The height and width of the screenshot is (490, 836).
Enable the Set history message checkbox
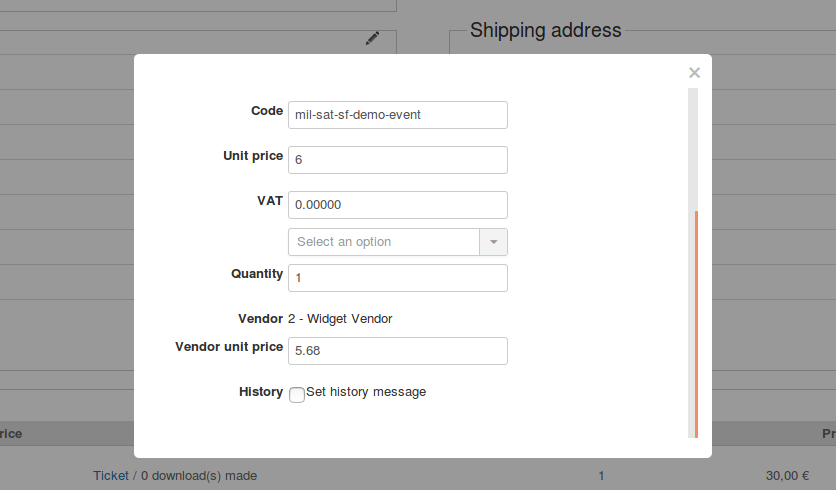click(x=297, y=395)
